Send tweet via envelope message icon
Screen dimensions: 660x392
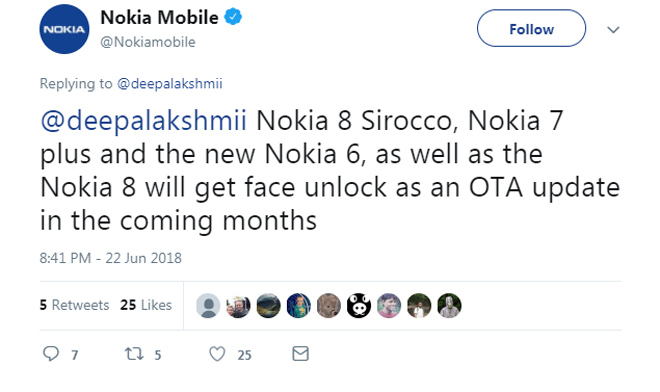[301, 354]
